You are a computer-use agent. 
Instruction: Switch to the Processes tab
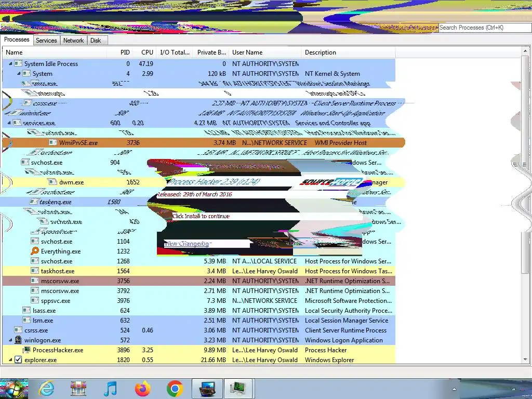click(17, 39)
